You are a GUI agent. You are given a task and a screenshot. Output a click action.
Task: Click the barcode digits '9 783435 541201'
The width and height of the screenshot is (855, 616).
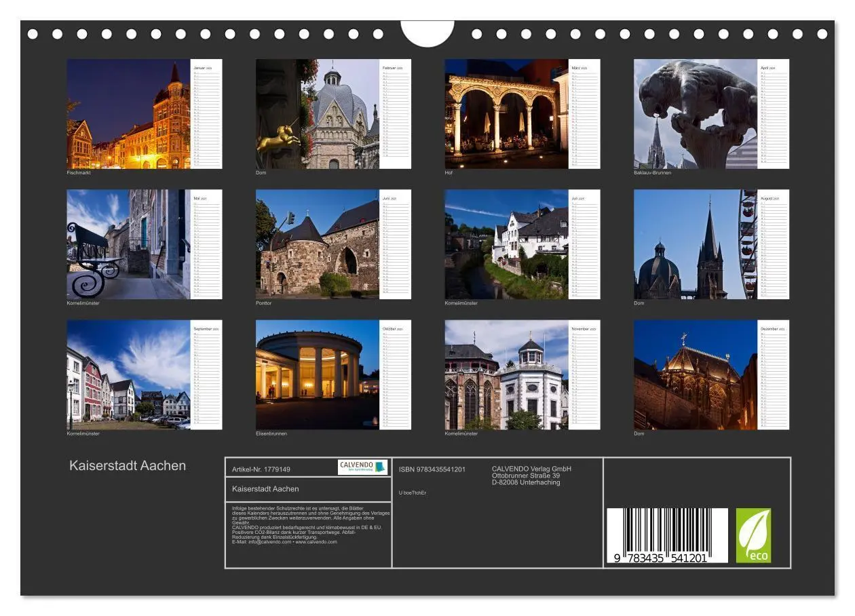661,558
